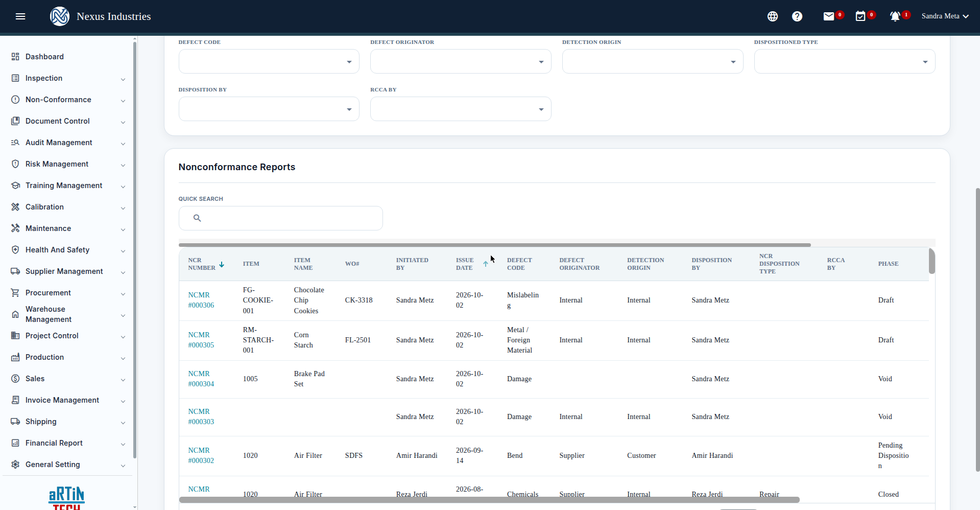Open the NCMR #000302 link
Viewport: 980px width, 510px height.
(x=201, y=455)
